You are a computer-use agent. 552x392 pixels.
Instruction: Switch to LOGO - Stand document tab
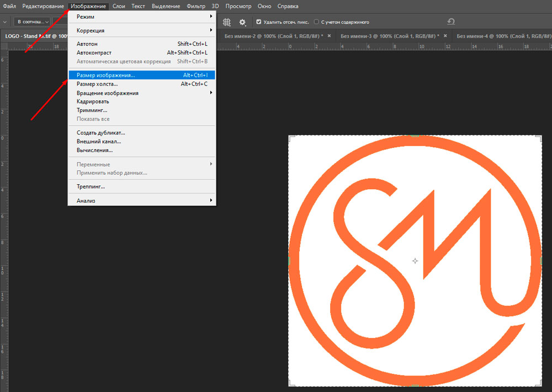36,36
